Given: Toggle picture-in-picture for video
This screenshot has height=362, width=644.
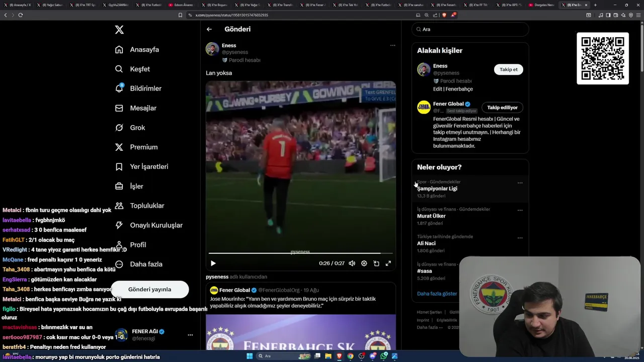Looking at the screenshot, I should tap(376, 263).
